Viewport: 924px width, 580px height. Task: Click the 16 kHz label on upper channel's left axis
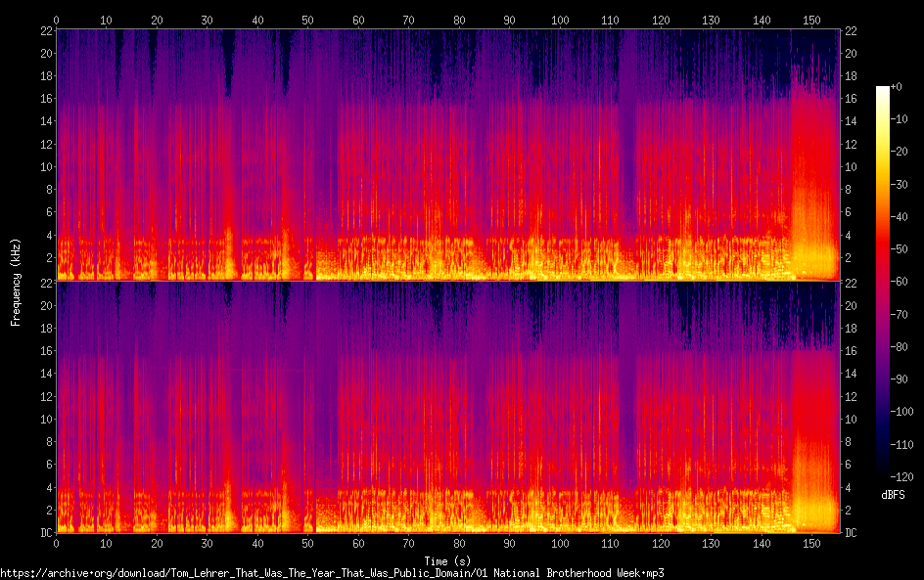[x=44, y=99]
